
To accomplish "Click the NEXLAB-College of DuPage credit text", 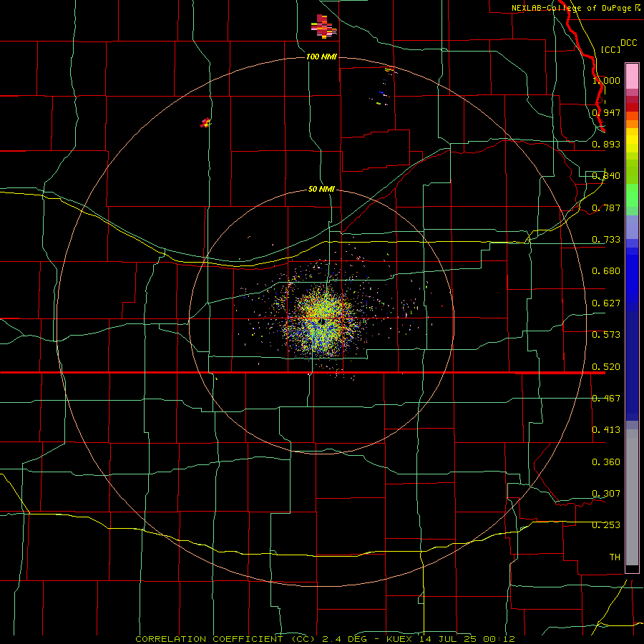I will [576, 8].
